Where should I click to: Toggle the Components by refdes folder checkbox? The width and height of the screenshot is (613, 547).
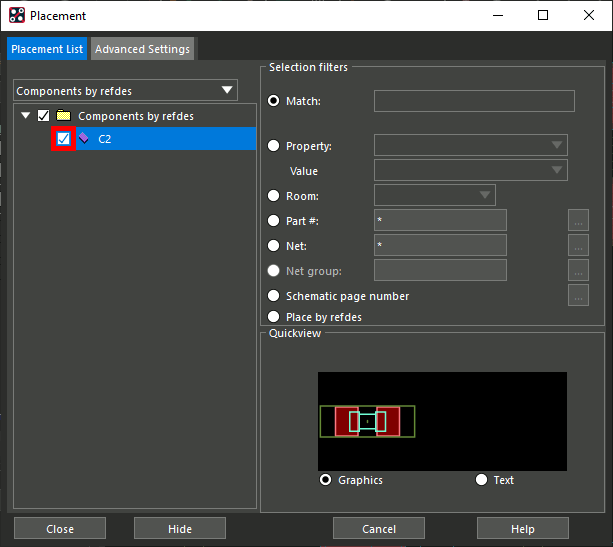pos(43,116)
